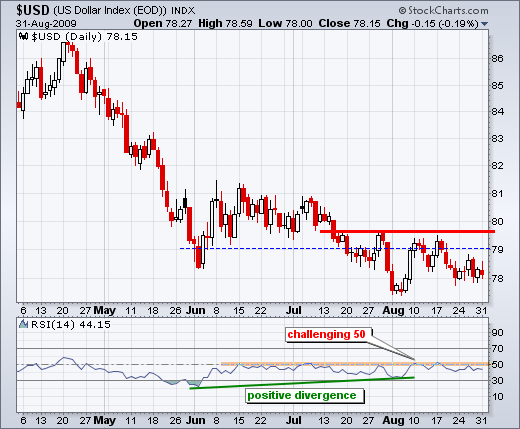Click the 80 price axis label
The height and width of the screenshot is (429, 520).
[x=498, y=221]
